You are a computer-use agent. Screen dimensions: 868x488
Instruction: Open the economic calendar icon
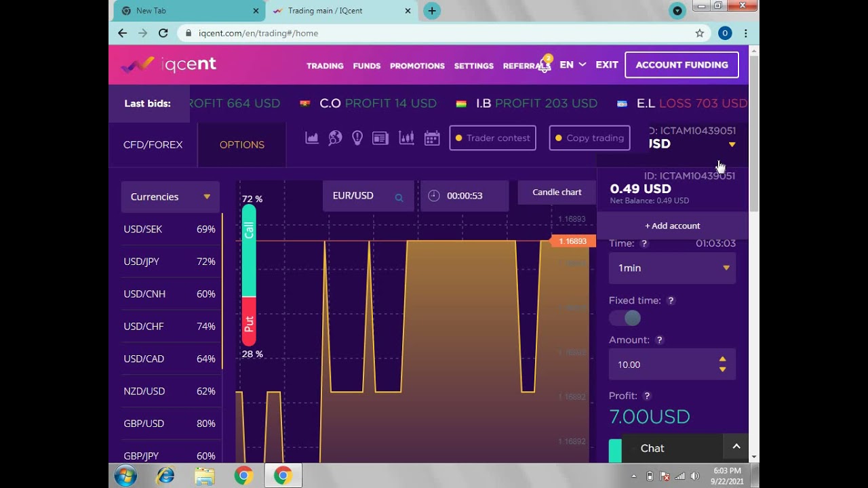[x=432, y=138]
